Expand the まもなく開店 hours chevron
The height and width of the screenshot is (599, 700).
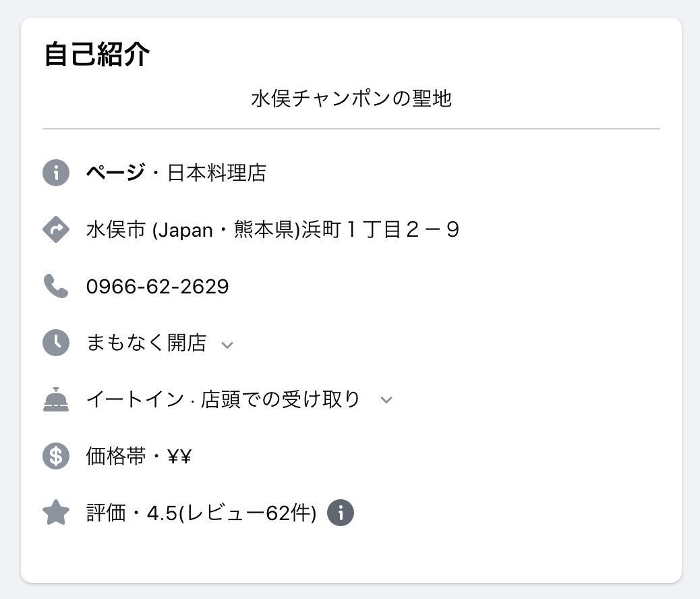click(x=227, y=345)
